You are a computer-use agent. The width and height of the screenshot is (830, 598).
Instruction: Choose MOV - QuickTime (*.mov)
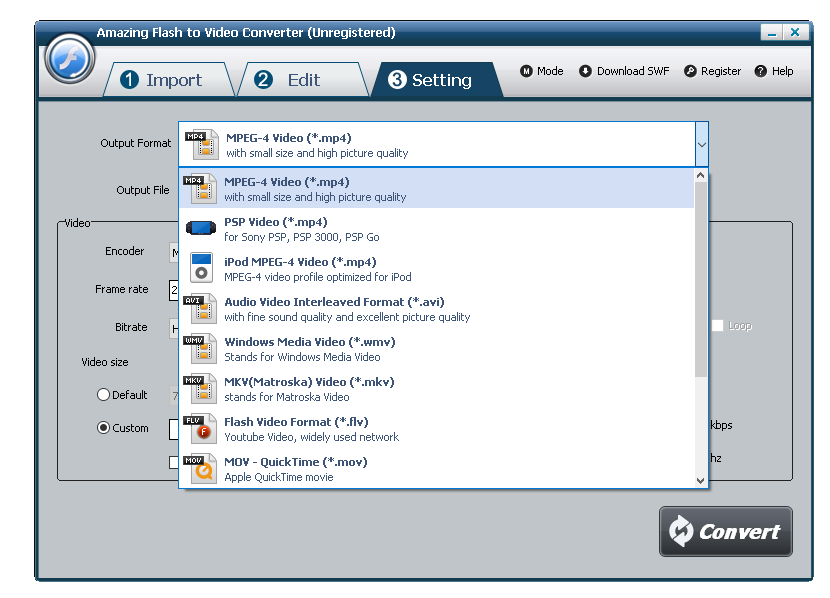pyautogui.click(x=437, y=469)
